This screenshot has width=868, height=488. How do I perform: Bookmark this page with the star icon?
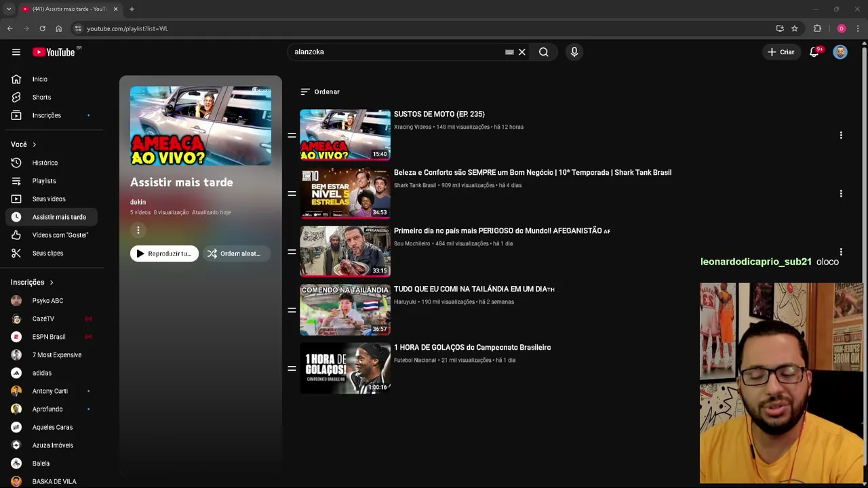click(795, 28)
